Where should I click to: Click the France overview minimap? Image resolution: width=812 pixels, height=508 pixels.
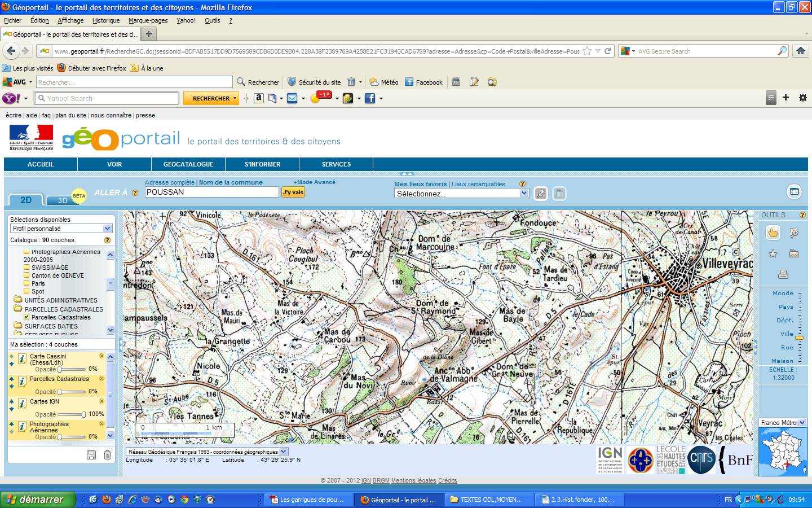click(783, 452)
